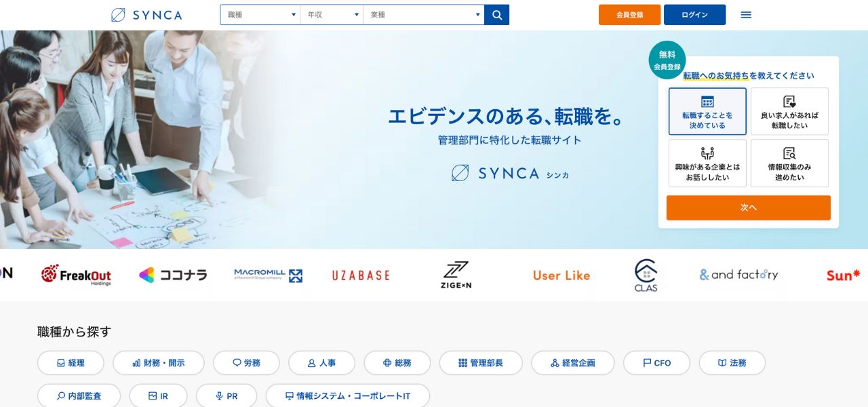868x407 pixels.
Task: Click the ZIGExN company logo
Action: click(456, 275)
